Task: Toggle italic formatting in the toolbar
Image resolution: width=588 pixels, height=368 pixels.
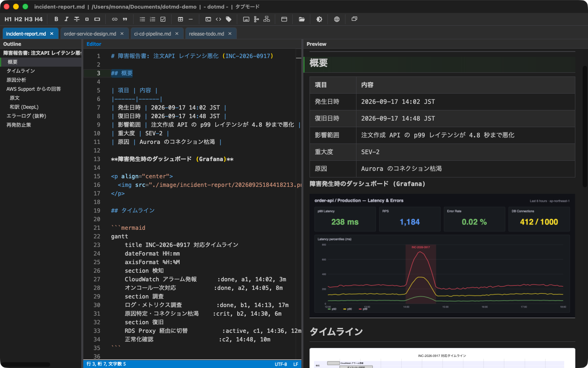Action: tap(67, 19)
